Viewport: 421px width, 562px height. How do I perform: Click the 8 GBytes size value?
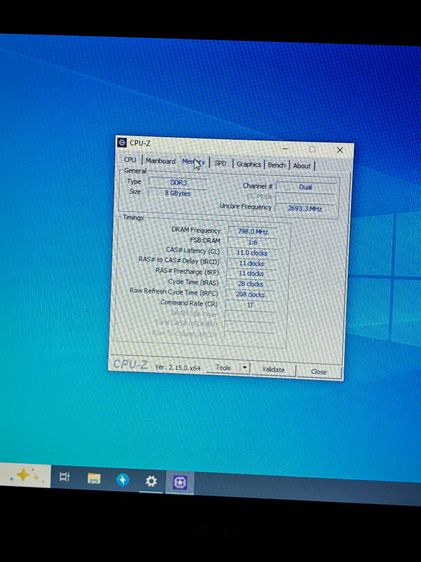coord(177,193)
